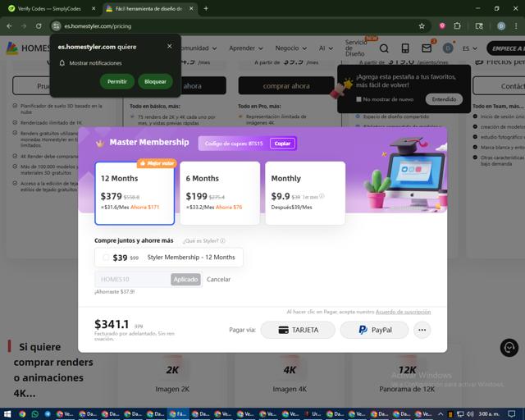Open Chrome three-dot menu
Image resolution: width=525 pixels, height=420 pixels.
point(516,26)
